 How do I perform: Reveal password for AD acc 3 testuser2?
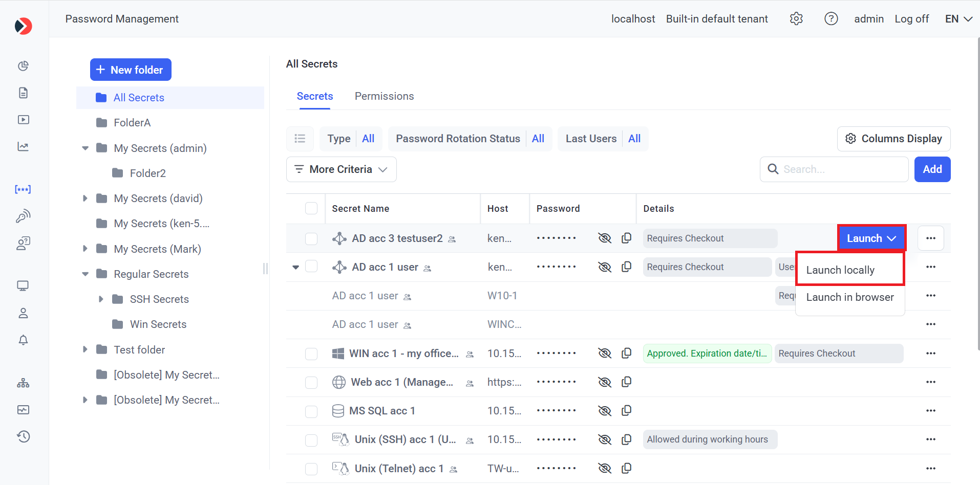coord(605,238)
